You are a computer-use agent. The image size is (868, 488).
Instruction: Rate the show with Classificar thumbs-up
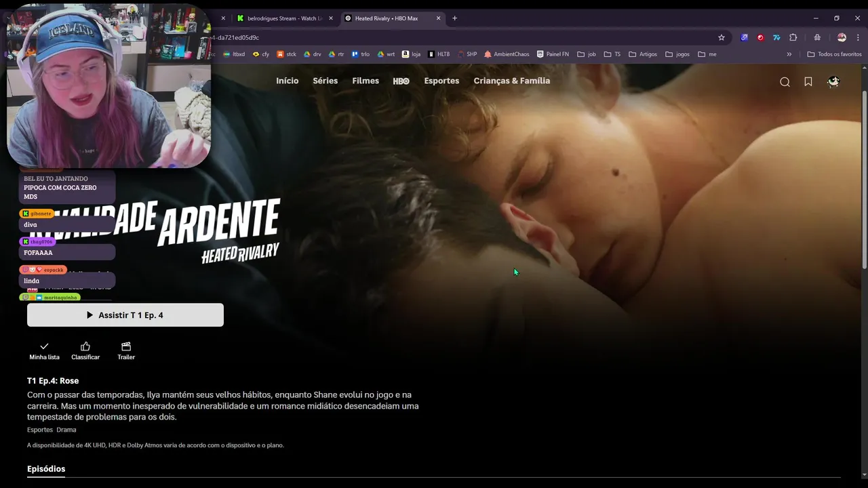tap(85, 351)
